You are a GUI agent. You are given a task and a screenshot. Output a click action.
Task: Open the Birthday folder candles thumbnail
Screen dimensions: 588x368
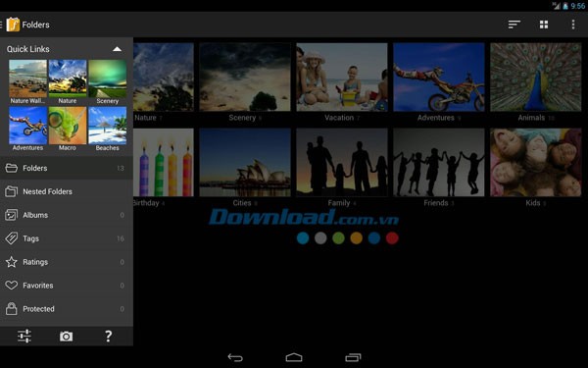pyautogui.click(x=164, y=162)
